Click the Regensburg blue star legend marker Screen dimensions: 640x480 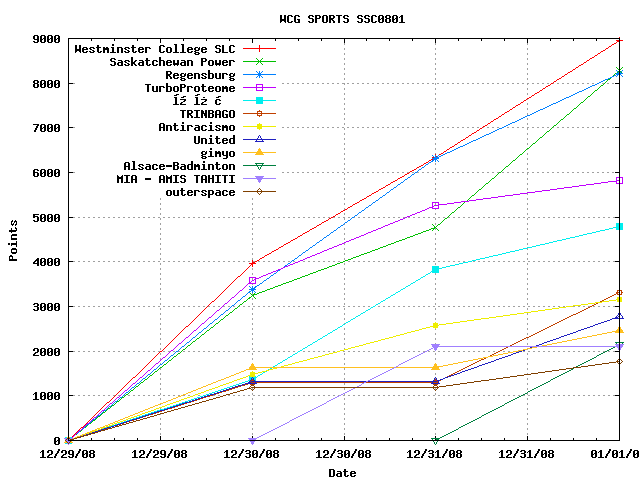258,74
